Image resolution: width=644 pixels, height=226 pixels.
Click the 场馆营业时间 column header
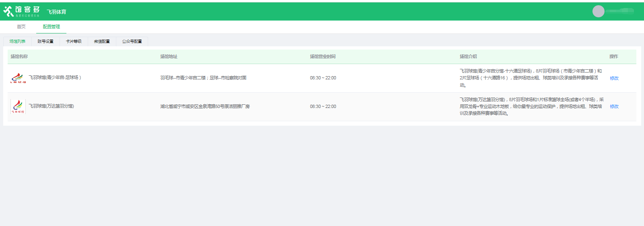pyautogui.click(x=322, y=56)
